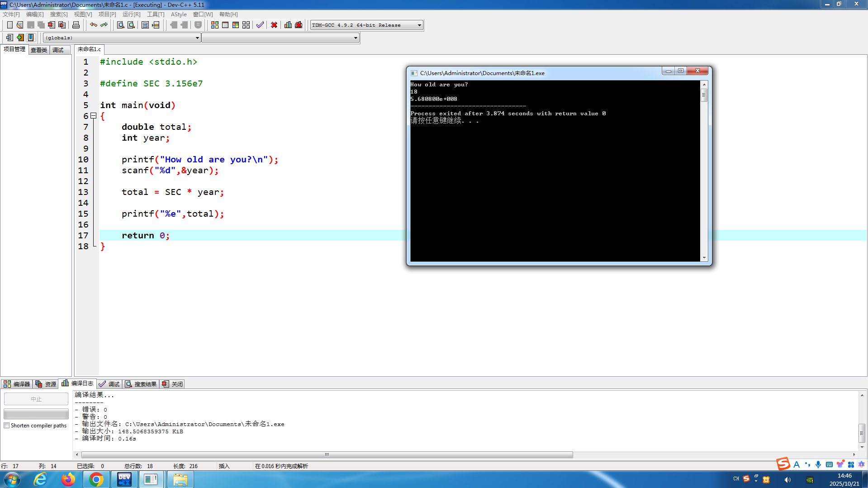Click the volume speaker tray icon
Screen dimensions: 868x488
[787, 480]
